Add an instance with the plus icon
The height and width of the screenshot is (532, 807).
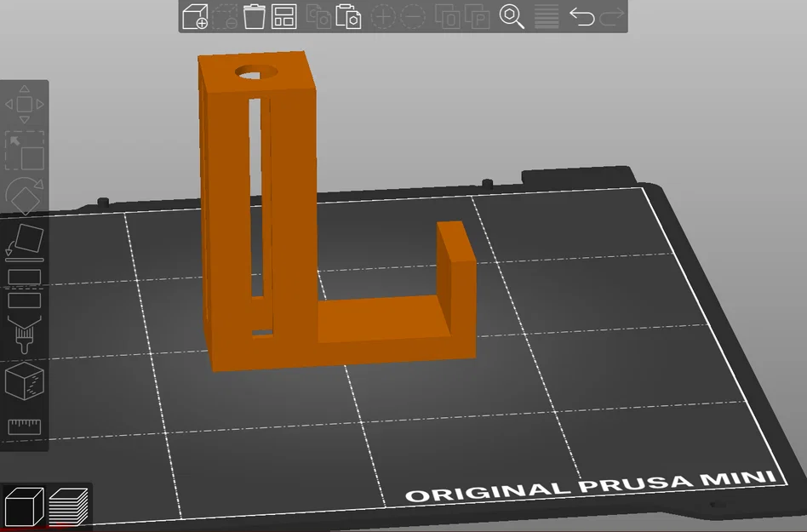coord(383,16)
